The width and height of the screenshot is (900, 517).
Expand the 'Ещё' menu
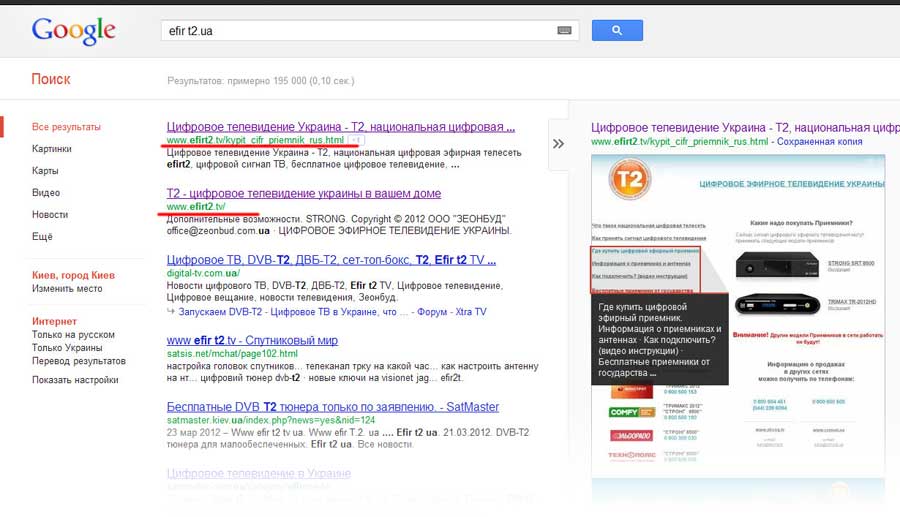(x=42, y=236)
